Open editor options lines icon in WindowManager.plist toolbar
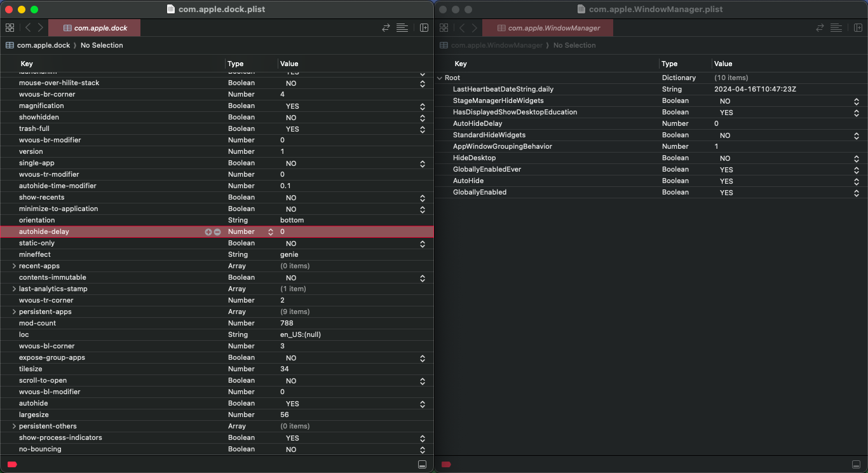Screen dimensions: 868x473 tap(836, 28)
